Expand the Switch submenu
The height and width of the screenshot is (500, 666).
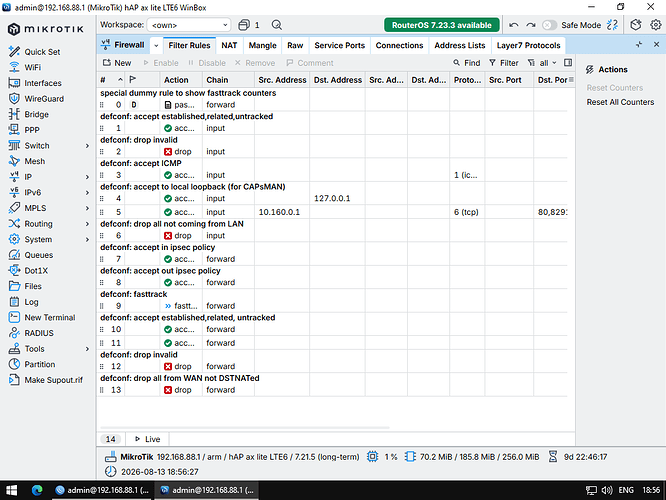(87, 146)
